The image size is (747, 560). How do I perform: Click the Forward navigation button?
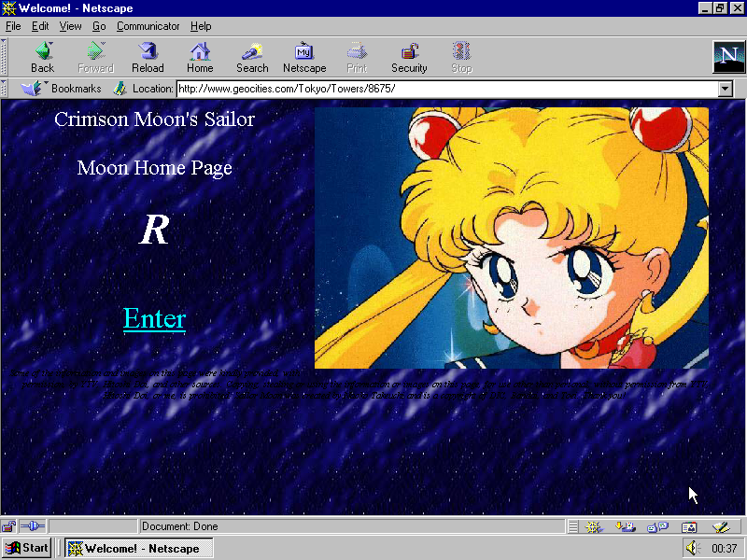pyautogui.click(x=96, y=57)
